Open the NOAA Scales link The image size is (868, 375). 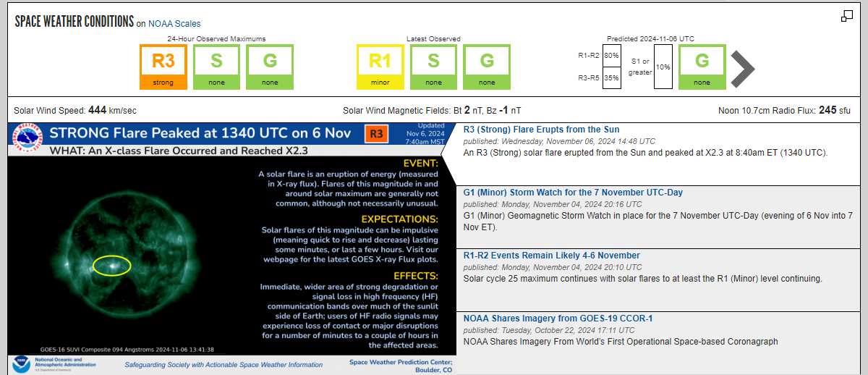point(174,24)
